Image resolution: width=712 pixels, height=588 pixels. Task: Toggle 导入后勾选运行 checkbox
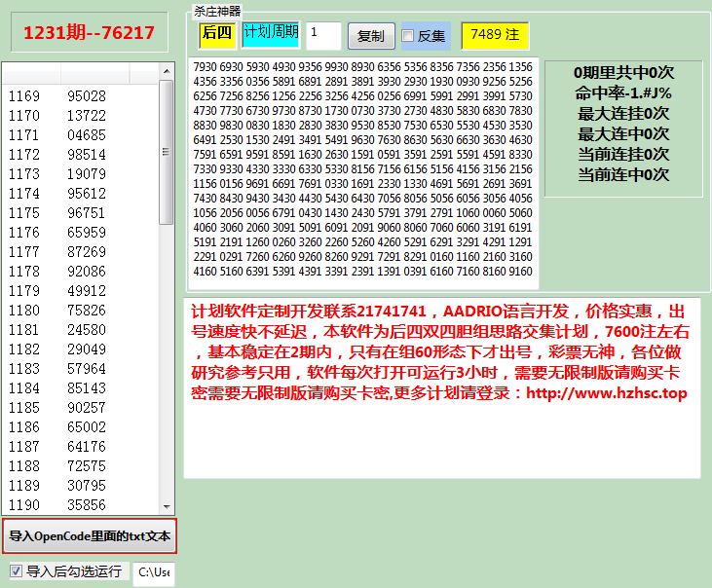(16, 570)
